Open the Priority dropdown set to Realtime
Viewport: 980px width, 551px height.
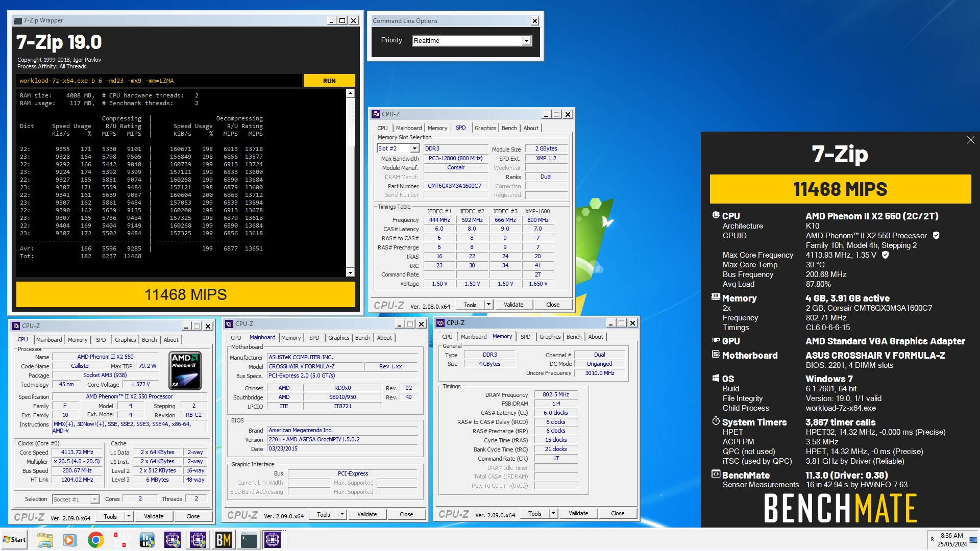click(526, 41)
